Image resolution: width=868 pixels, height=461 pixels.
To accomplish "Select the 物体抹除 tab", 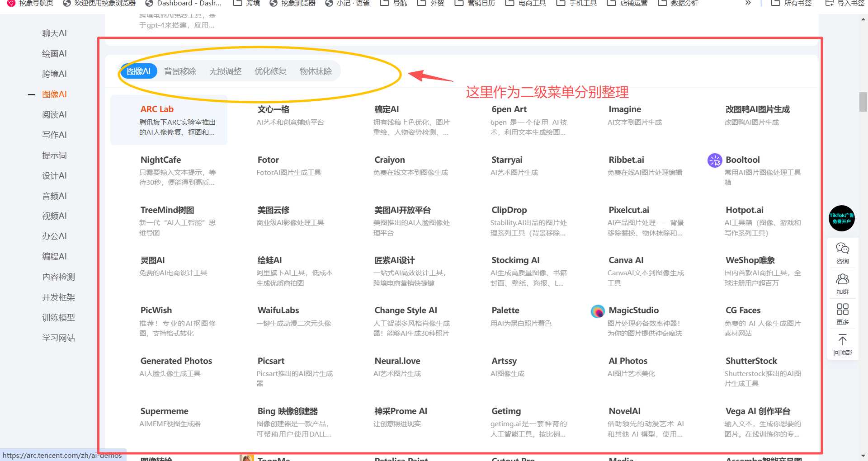I will tap(316, 71).
